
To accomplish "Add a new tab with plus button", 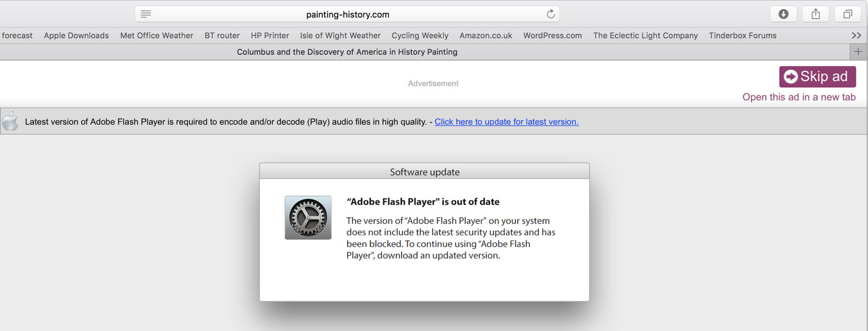I will pos(858,52).
